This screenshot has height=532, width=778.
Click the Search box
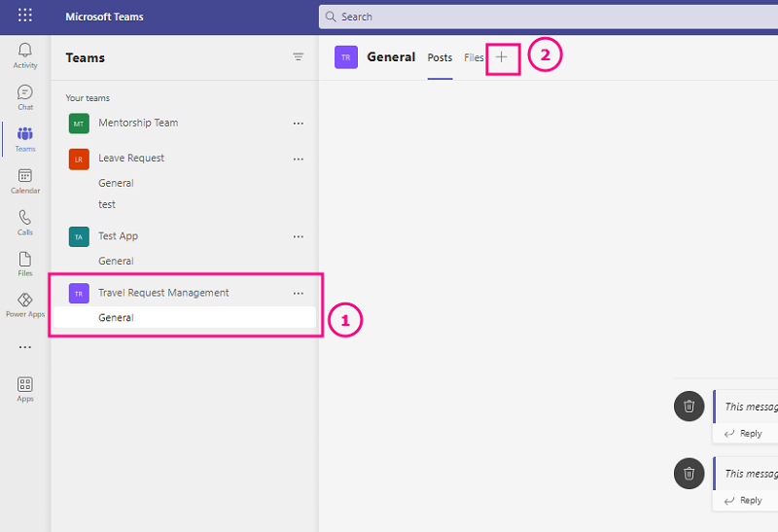pos(545,17)
